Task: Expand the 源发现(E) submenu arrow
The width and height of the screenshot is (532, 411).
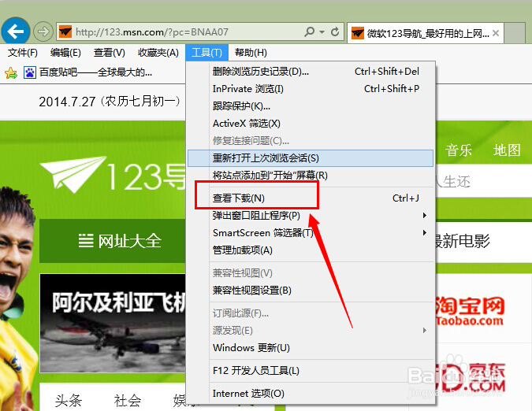Action: click(x=425, y=331)
